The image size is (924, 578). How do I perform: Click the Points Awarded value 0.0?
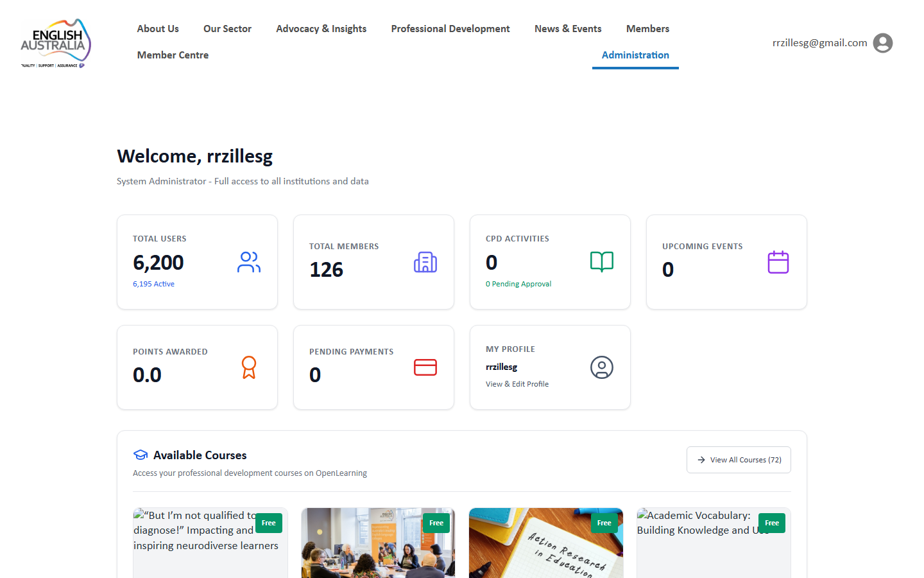(147, 375)
